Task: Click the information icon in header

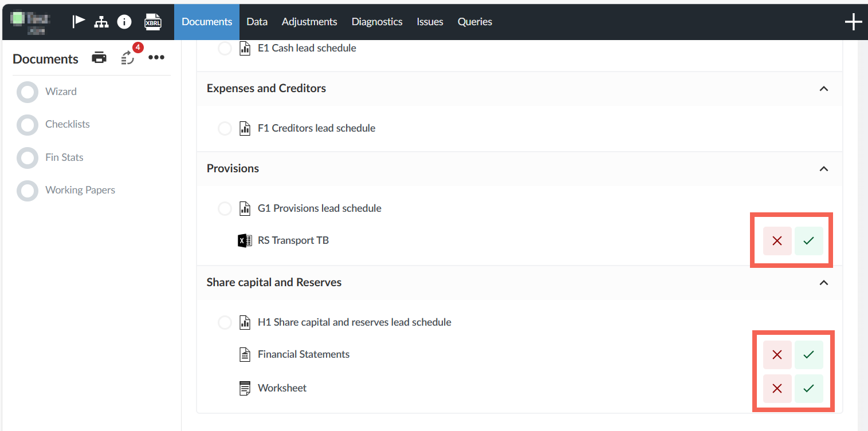Action: [x=124, y=22]
